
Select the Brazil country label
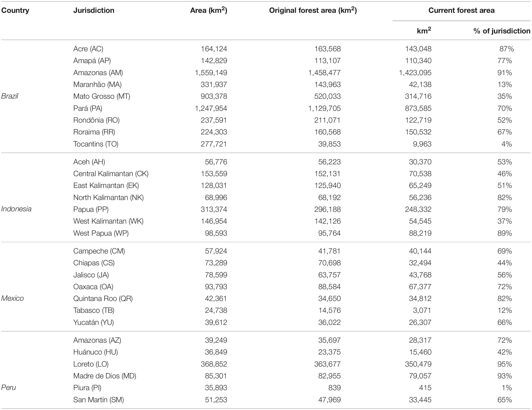click(x=10, y=96)
